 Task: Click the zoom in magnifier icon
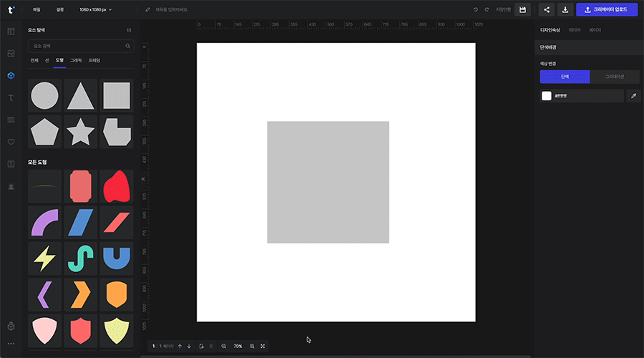click(x=252, y=346)
